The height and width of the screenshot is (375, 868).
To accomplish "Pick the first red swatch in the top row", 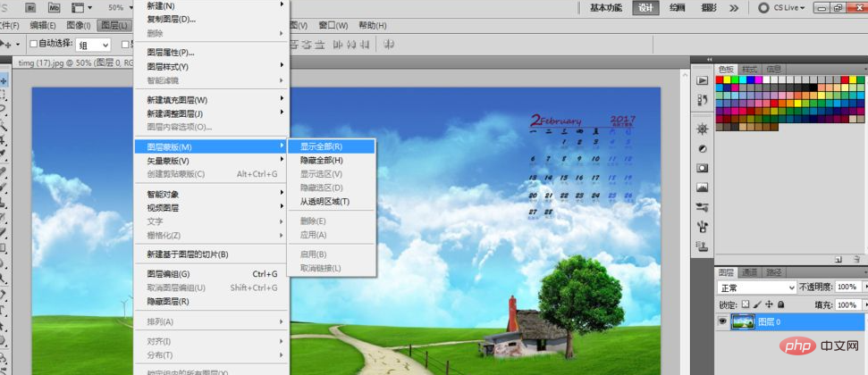I will tap(719, 79).
